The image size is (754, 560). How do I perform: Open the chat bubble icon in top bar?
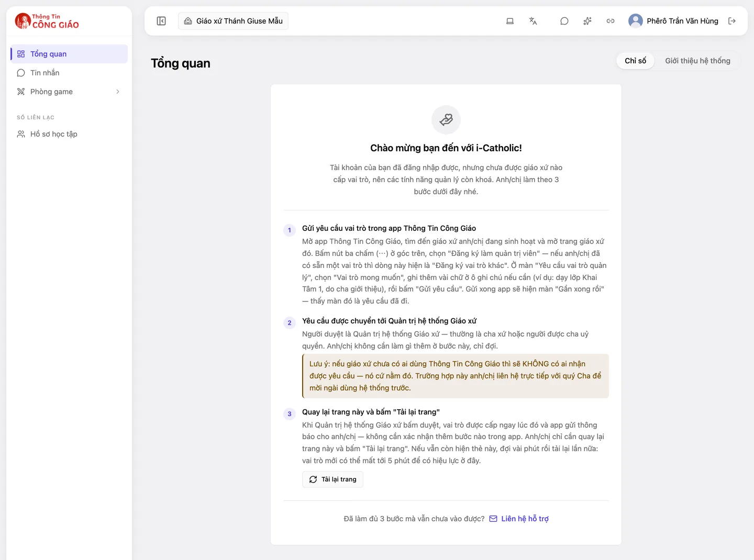(x=564, y=21)
